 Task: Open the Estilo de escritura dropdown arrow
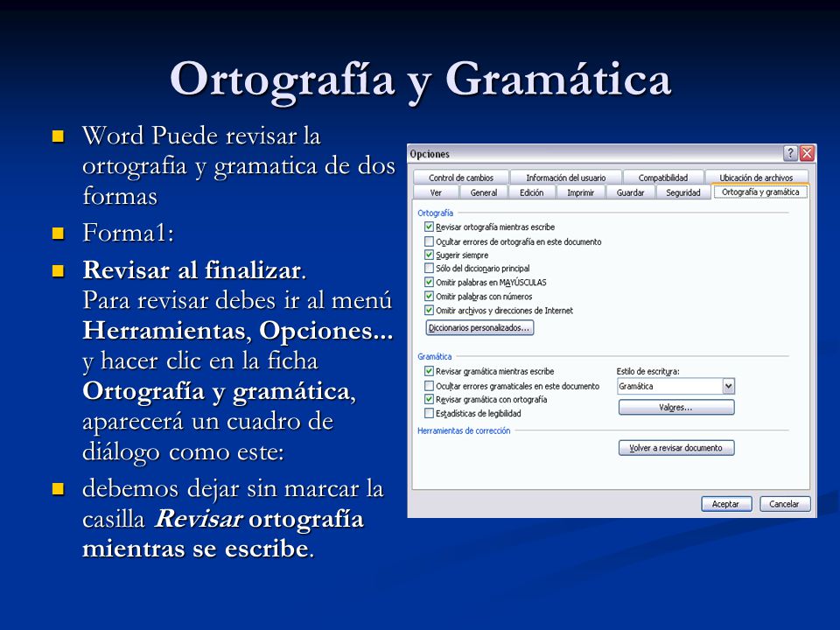click(x=728, y=386)
